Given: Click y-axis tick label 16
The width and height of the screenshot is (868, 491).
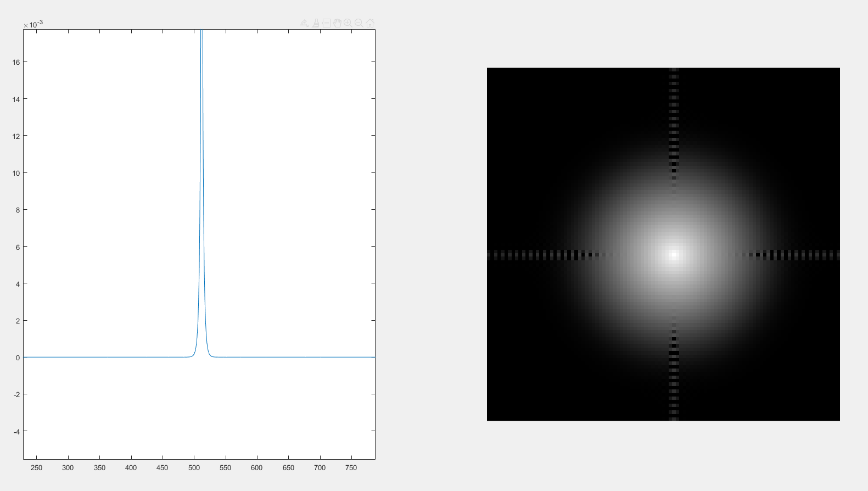Looking at the screenshot, I should [16, 63].
